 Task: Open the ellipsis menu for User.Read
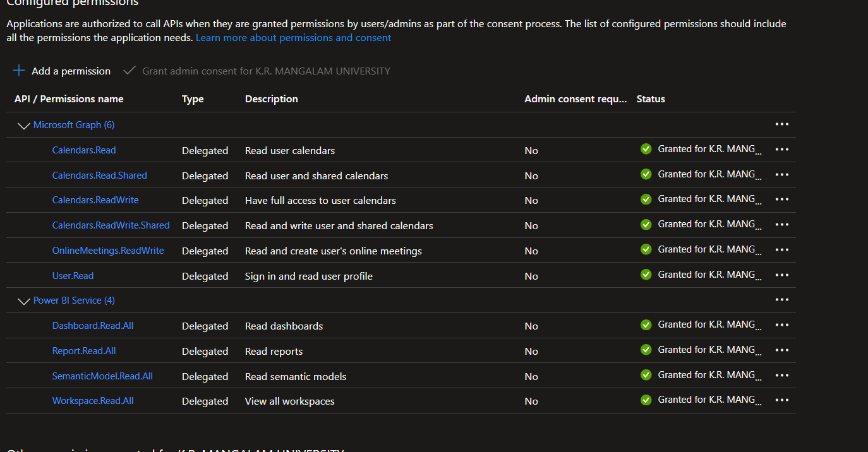(781, 275)
